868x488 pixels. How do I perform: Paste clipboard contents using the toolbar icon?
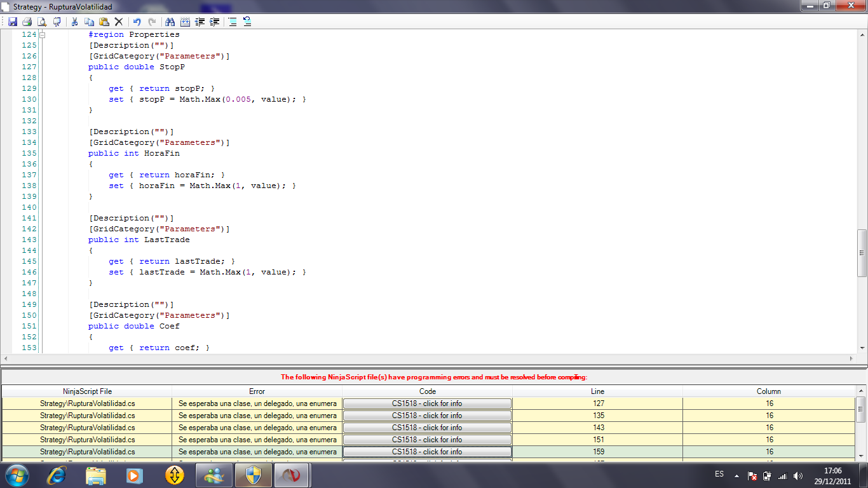tap(104, 22)
